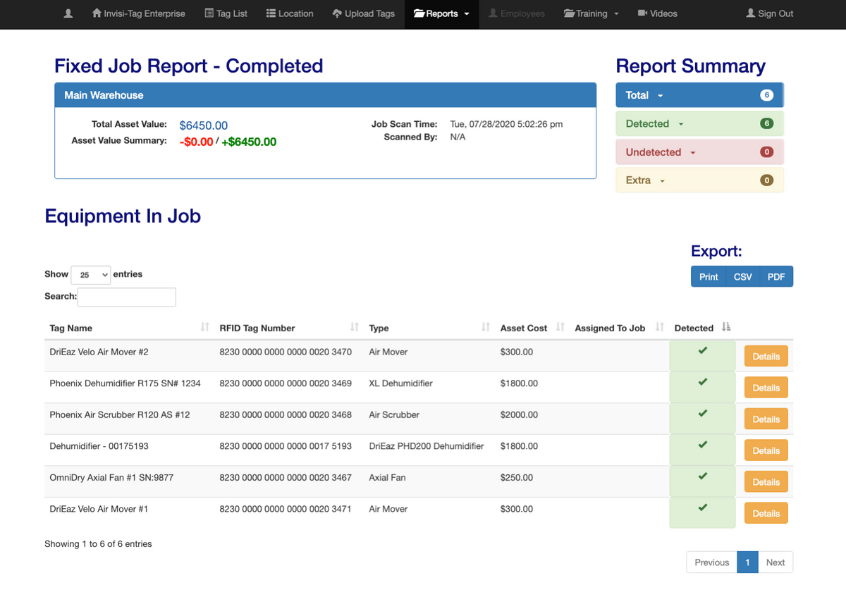
Task: Click the green checkmark for DriEaz Velo Air Mover #2
Action: (701, 352)
